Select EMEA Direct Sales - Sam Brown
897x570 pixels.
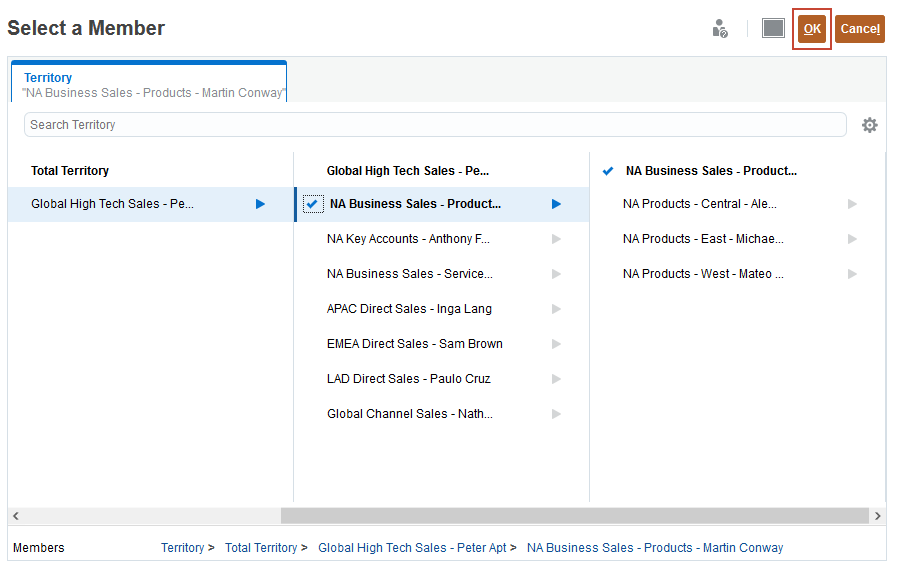pos(414,344)
